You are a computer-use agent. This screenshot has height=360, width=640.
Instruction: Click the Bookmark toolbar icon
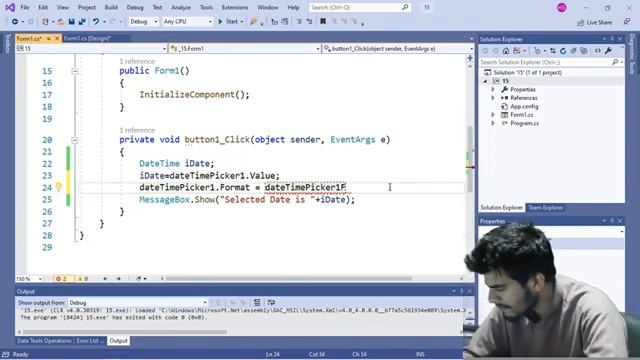(x=323, y=22)
